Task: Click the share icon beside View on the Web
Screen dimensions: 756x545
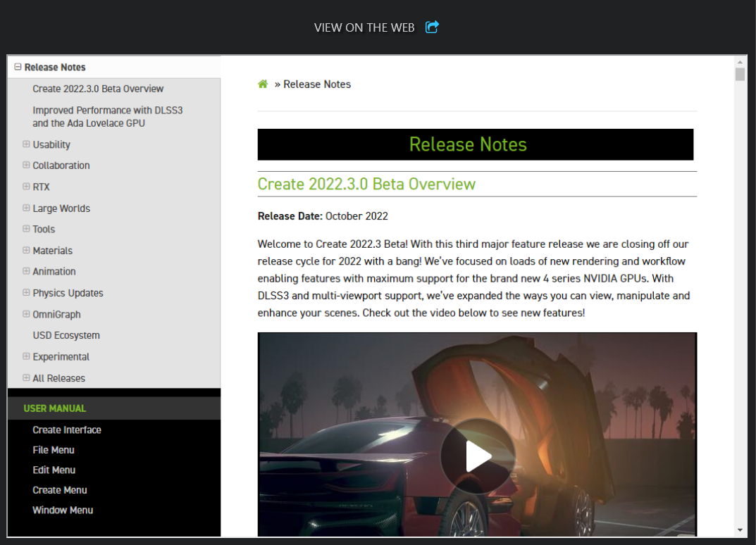Action: 432,27
